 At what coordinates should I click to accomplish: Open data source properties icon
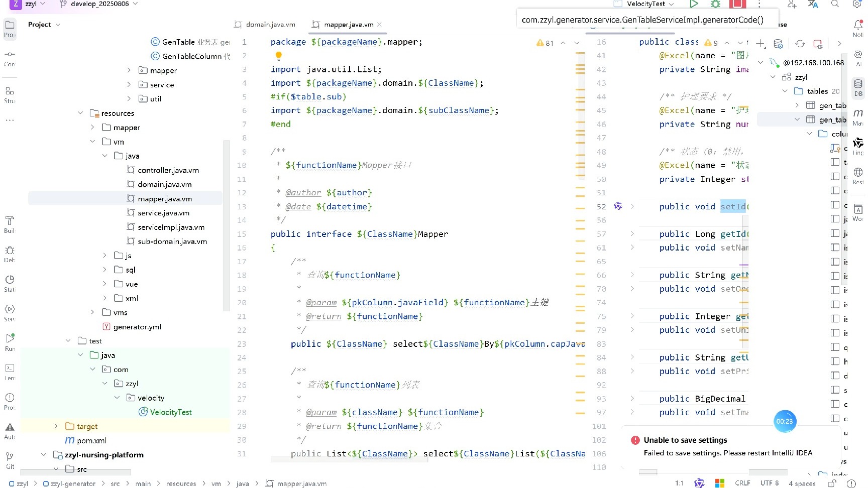(x=778, y=44)
